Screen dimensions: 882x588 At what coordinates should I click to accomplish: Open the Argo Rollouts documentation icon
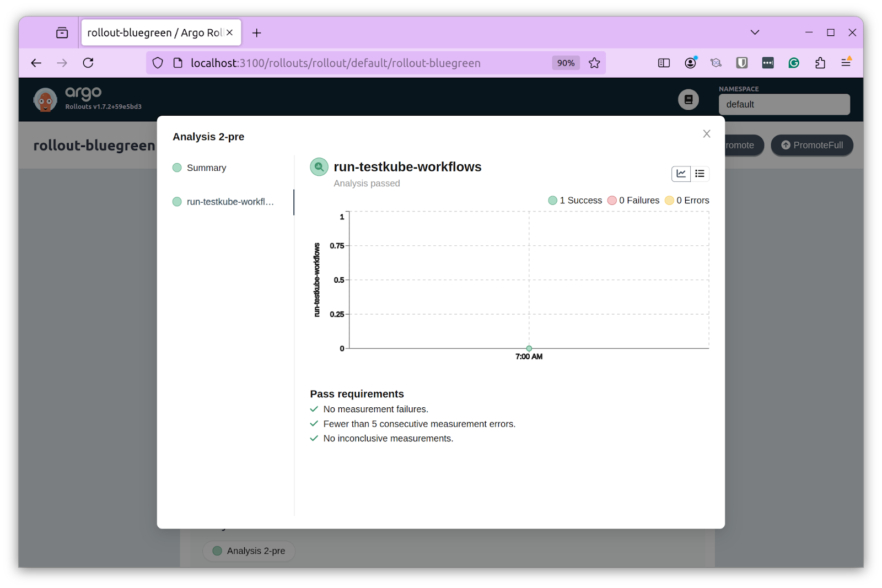coord(689,100)
